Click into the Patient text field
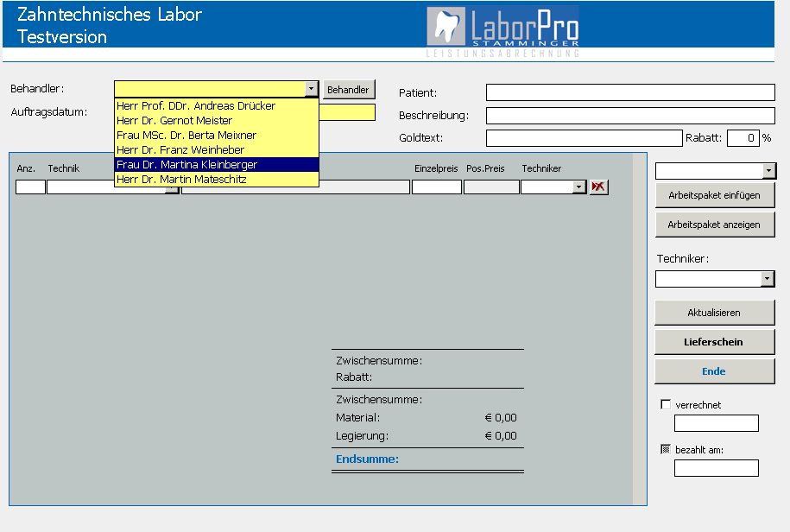The width and height of the screenshot is (790, 532). point(630,92)
